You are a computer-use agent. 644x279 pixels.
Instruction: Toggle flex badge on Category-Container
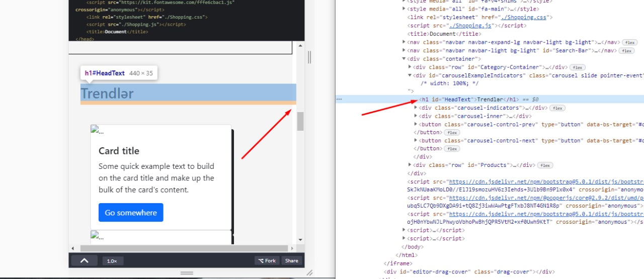(577, 67)
